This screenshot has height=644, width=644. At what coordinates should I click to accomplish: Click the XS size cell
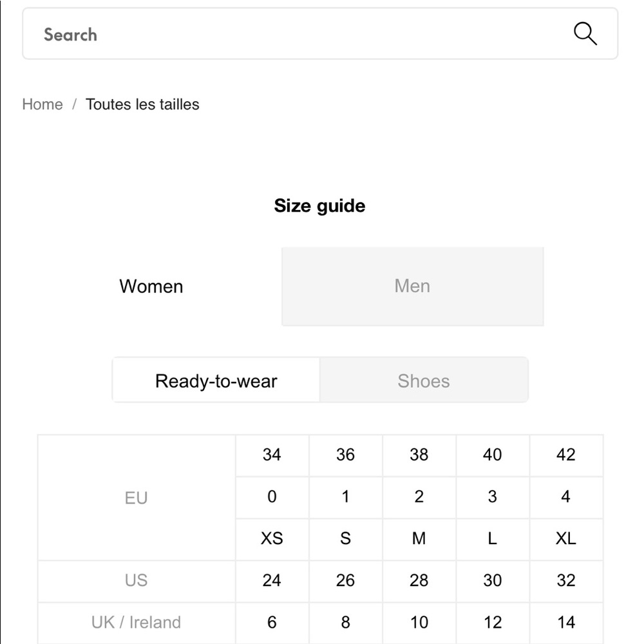click(272, 539)
